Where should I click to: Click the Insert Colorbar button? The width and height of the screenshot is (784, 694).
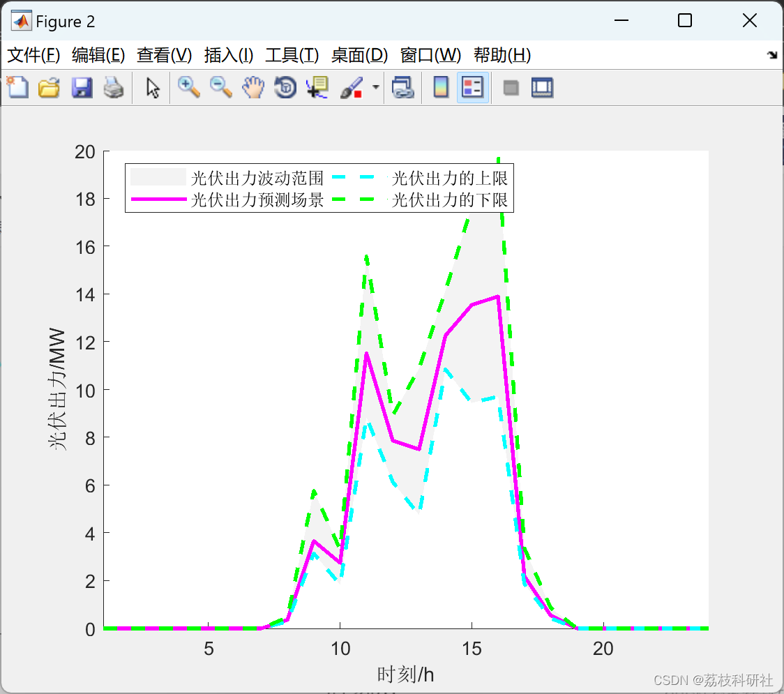click(441, 87)
